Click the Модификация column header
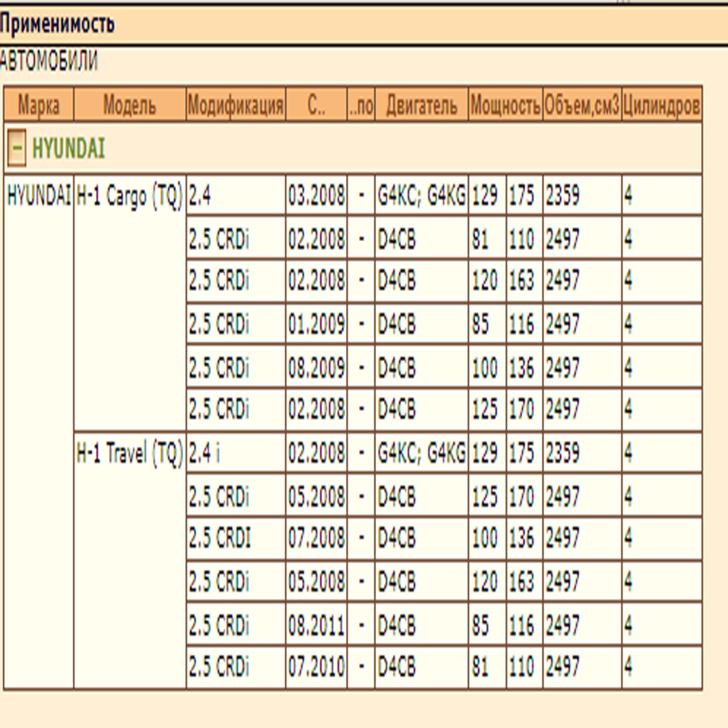728x728 pixels. [236, 104]
